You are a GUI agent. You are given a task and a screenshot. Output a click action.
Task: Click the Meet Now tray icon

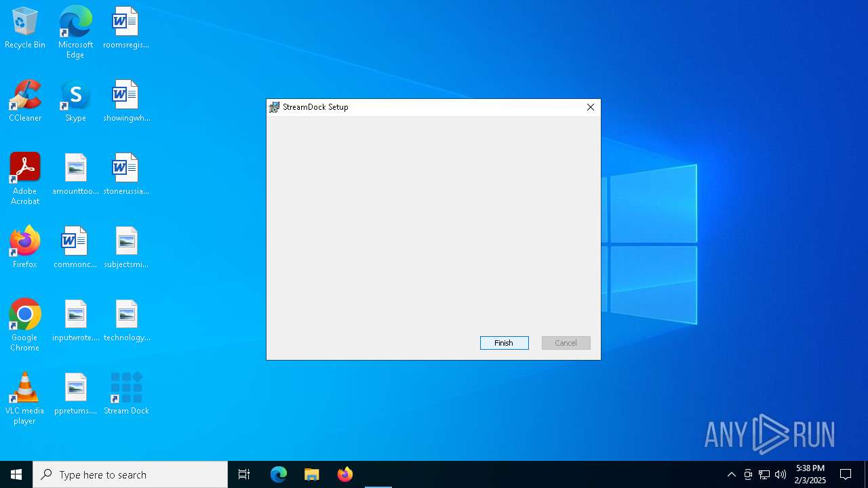point(748,474)
